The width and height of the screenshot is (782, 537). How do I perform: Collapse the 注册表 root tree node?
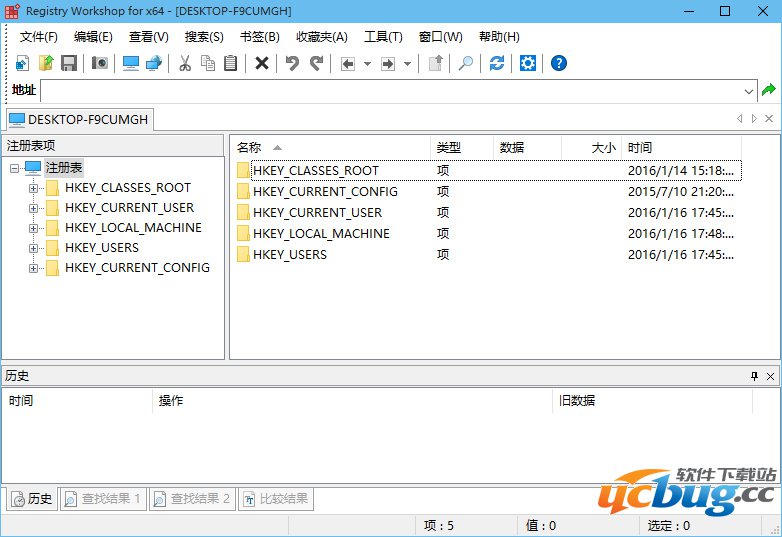[x=14, y=168]
